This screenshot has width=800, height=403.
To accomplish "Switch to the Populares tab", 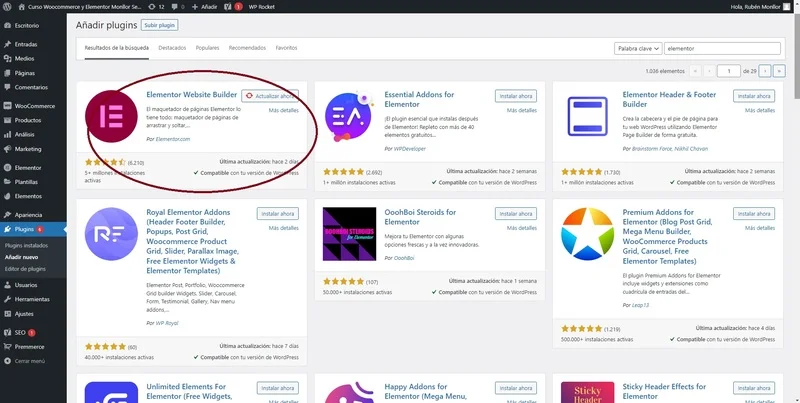I will [207, 47].
